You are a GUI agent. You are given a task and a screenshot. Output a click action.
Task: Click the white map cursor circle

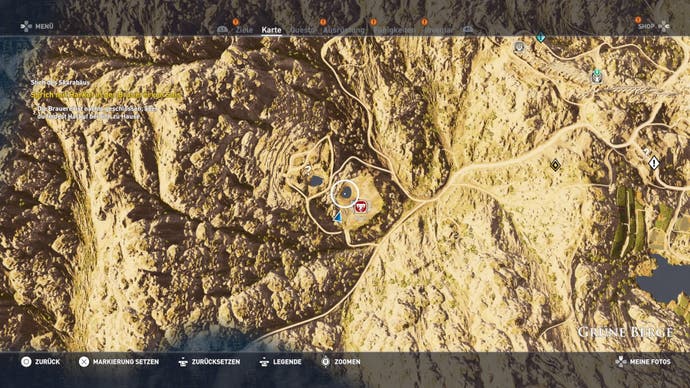[x=345, y=193]
